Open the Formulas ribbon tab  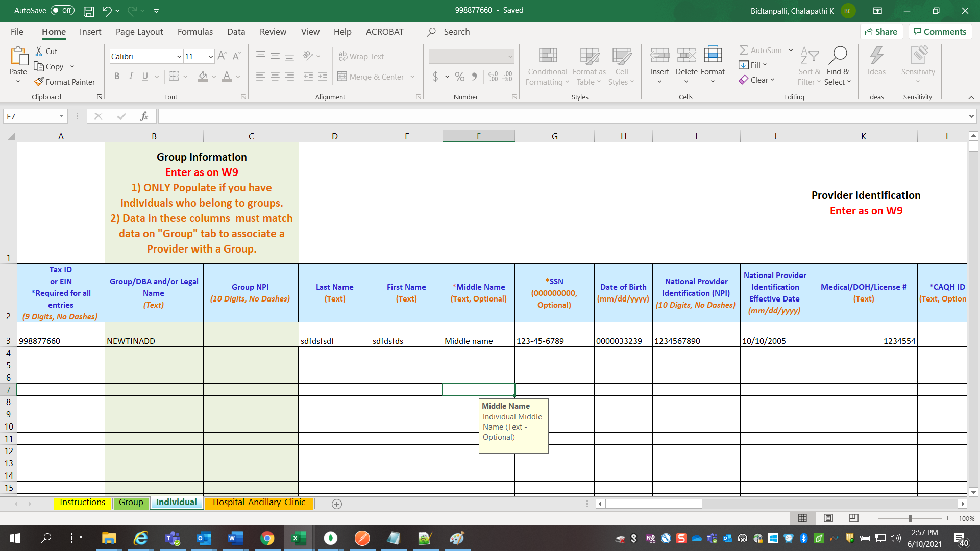[195, 32]
